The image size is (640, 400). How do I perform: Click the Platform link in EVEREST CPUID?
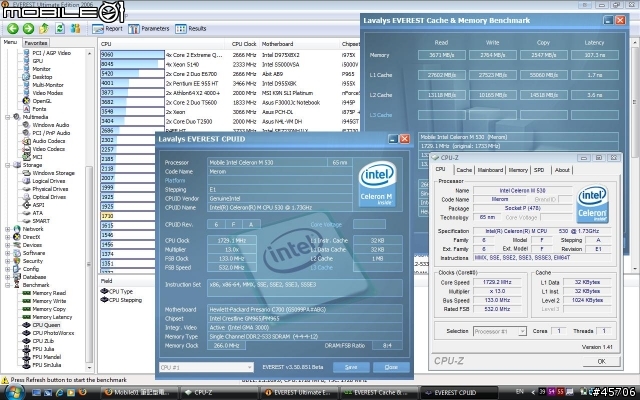point(175,180)
